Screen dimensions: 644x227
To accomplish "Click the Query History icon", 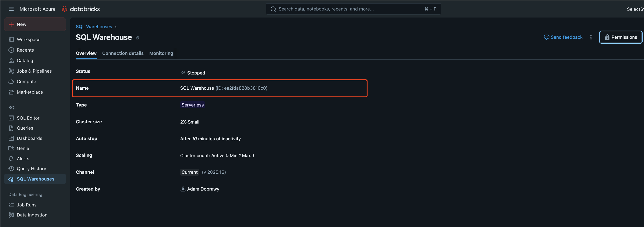I will point(11,169).
